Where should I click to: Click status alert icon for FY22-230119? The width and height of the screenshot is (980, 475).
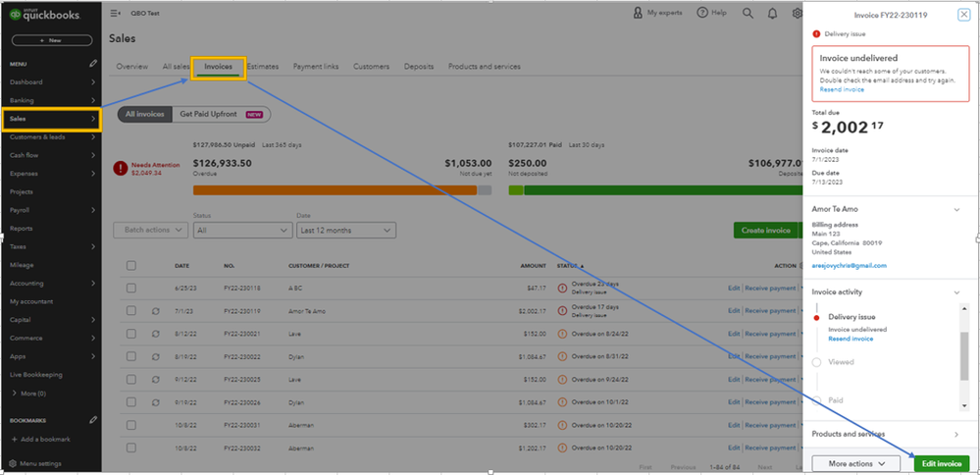coord(562,311)
